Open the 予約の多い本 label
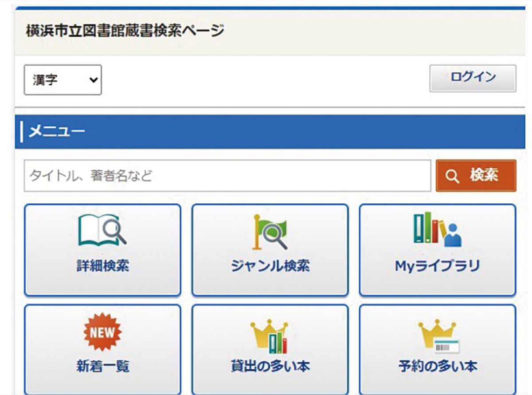The image size is (532, 395). coord(437,367)
